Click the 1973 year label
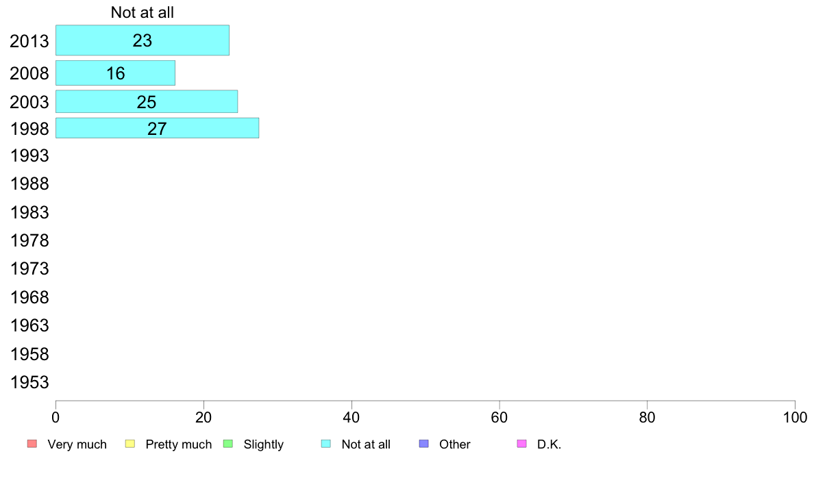The height and width of the screenshot is (504, 814). [29, 269]
